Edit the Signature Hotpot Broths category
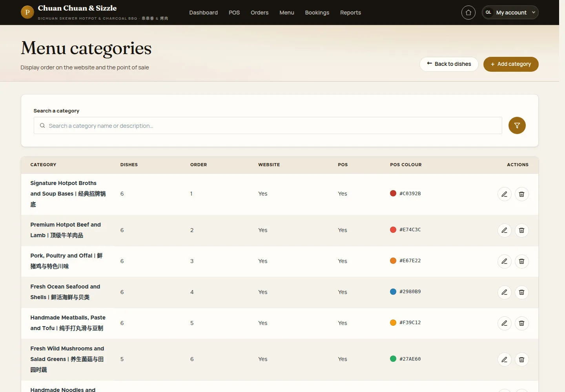565x392 pixels. point(504,194)
